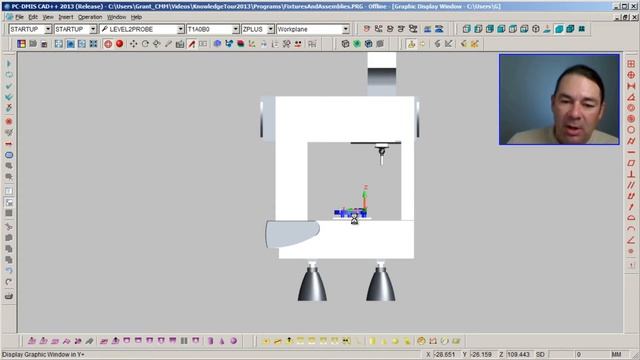Click the orange clock-like bottom toolbar icon

(x=421, y=341)
